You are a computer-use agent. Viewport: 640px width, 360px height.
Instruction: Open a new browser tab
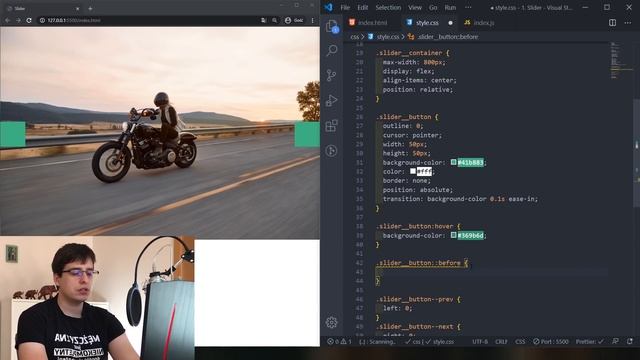(90, 8)
